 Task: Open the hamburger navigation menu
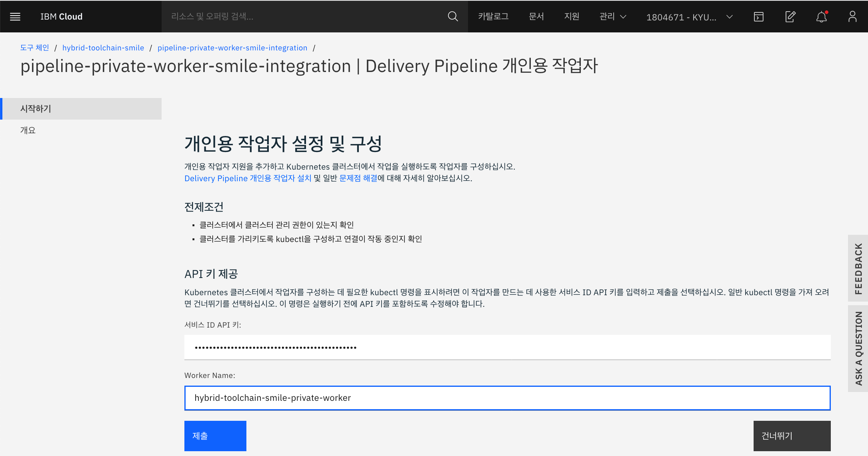point(15,16)
